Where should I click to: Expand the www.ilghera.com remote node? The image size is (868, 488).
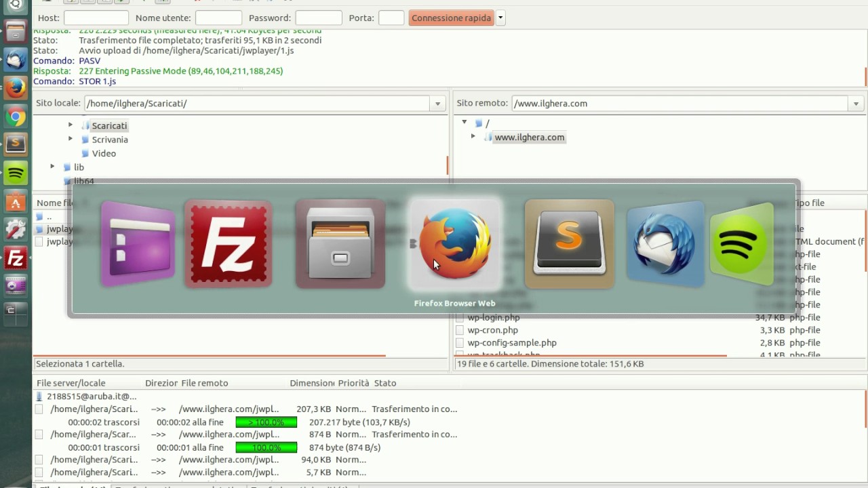473,137
